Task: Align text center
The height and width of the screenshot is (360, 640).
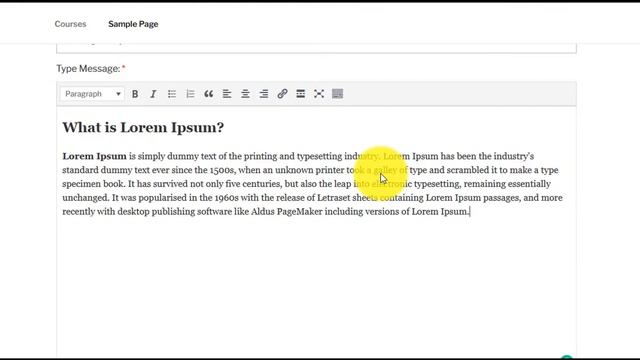Action: (245, 94)
